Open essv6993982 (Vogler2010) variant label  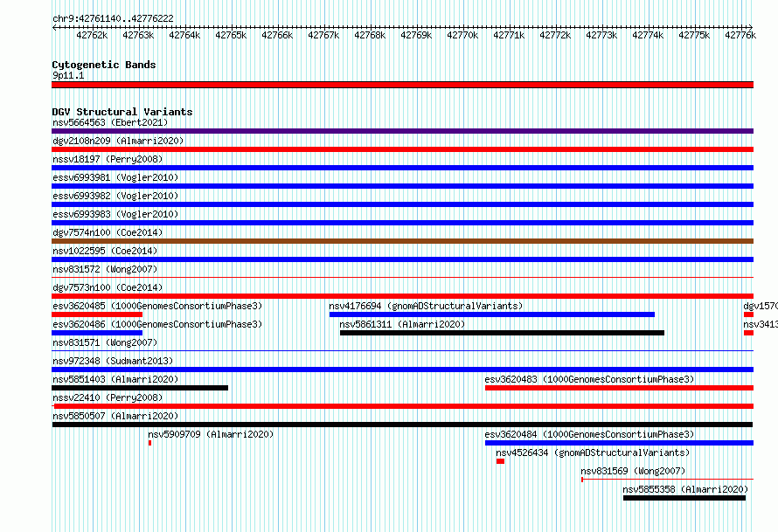coord(115,196)
